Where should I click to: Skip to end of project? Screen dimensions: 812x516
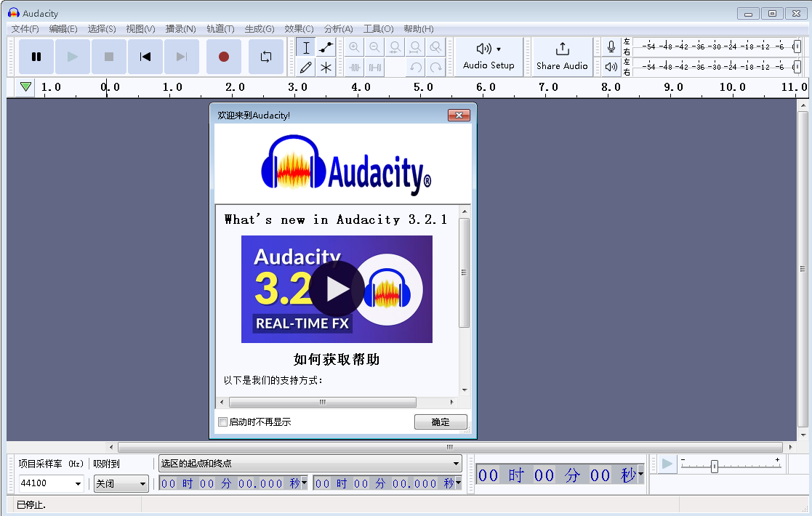coord(181,57)
